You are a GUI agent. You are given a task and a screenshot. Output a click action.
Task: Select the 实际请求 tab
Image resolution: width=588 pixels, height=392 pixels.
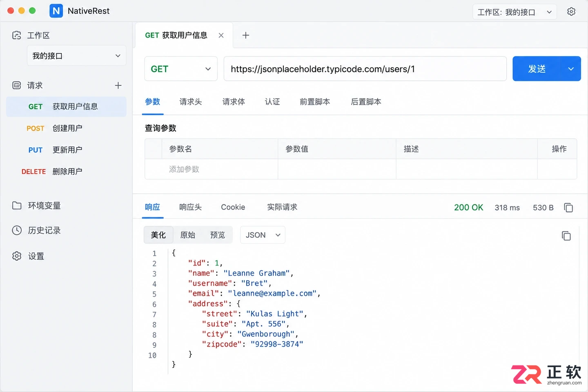click(x=282, y=207)
